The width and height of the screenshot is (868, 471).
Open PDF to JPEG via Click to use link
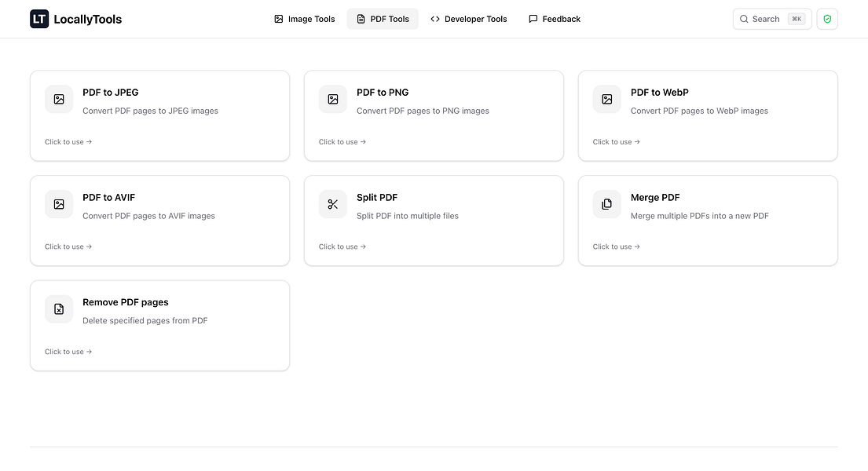click(68, 142)
